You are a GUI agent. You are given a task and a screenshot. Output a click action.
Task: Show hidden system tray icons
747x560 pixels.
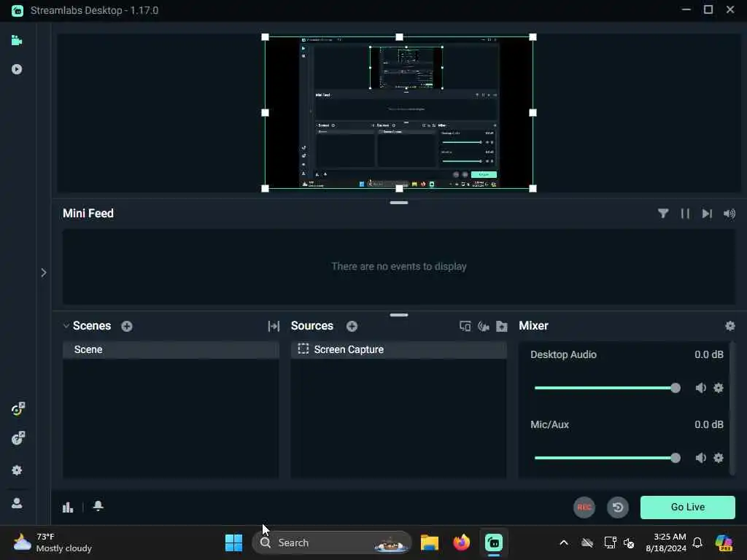click(564, 542)
